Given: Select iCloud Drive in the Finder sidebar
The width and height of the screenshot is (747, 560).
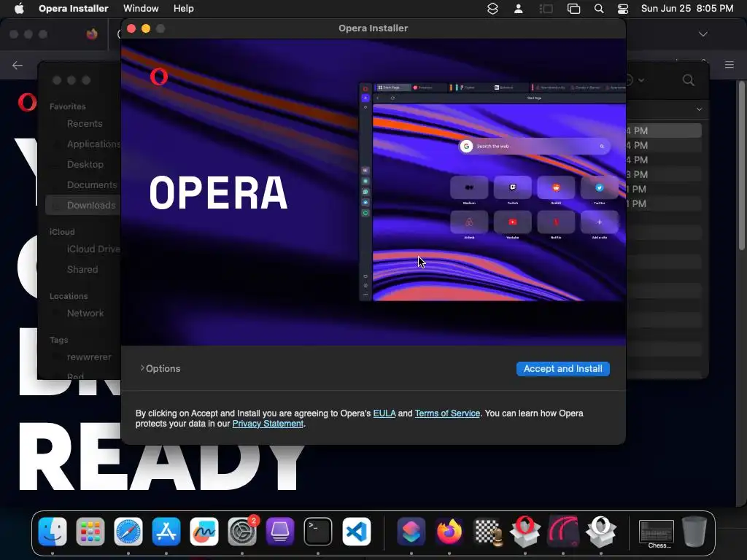Looking at the screenshot, I should click(93, 249).
